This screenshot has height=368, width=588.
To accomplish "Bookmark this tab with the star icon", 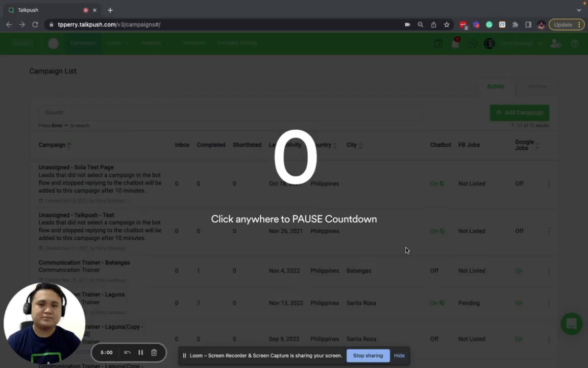I will (x=446, y=25).
